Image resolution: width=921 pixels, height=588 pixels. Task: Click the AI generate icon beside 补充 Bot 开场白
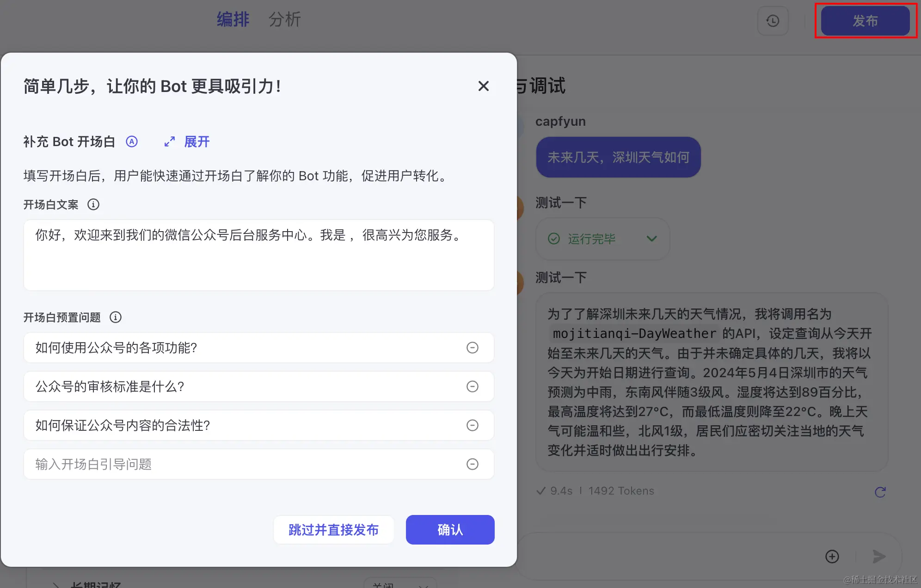(x=132, y=141)
